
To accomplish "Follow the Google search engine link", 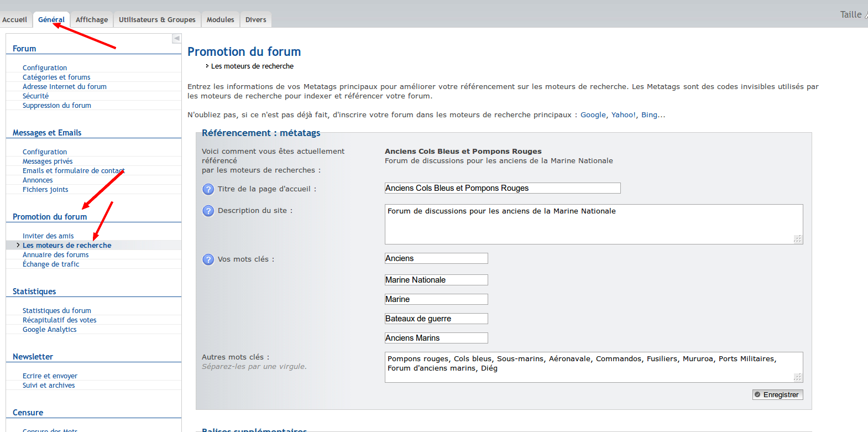I will coord(593,115).
